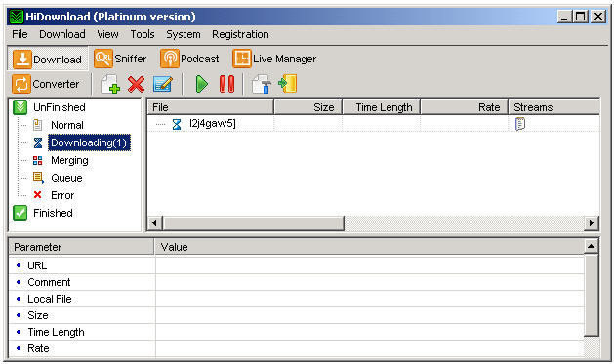Select the Error category
This screenshot has width=614, height=364.
tap(62, 195)
